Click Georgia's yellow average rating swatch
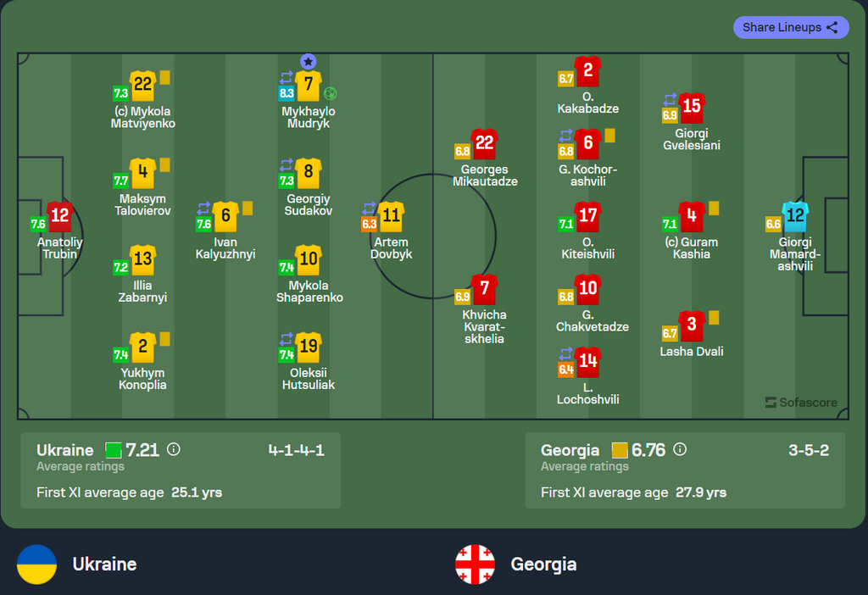Screen dimensions: 868x595 point(620,451)
